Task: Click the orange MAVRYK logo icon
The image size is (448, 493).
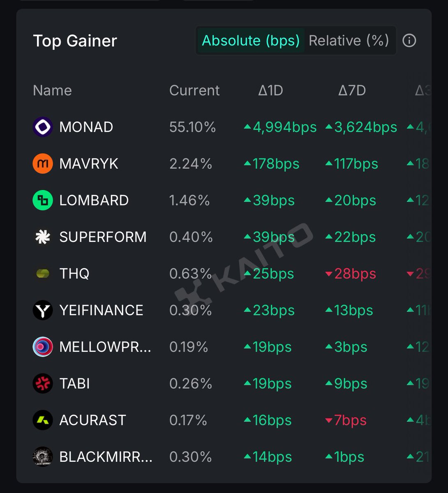Action: pyautogui.click(x=43, y=164)
